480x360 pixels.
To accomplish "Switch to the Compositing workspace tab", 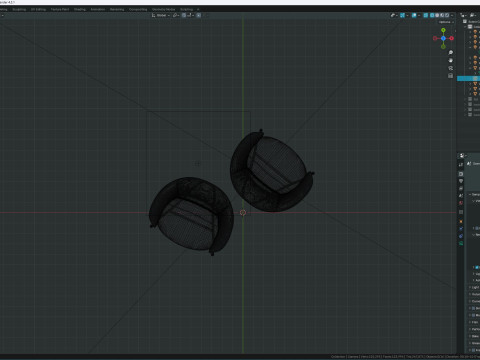I will click(138, 9).
